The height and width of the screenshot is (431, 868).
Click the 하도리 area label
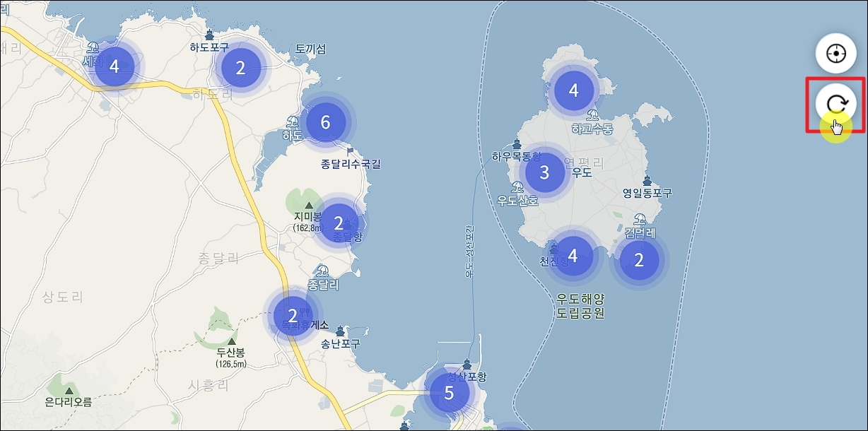point(213,93)
